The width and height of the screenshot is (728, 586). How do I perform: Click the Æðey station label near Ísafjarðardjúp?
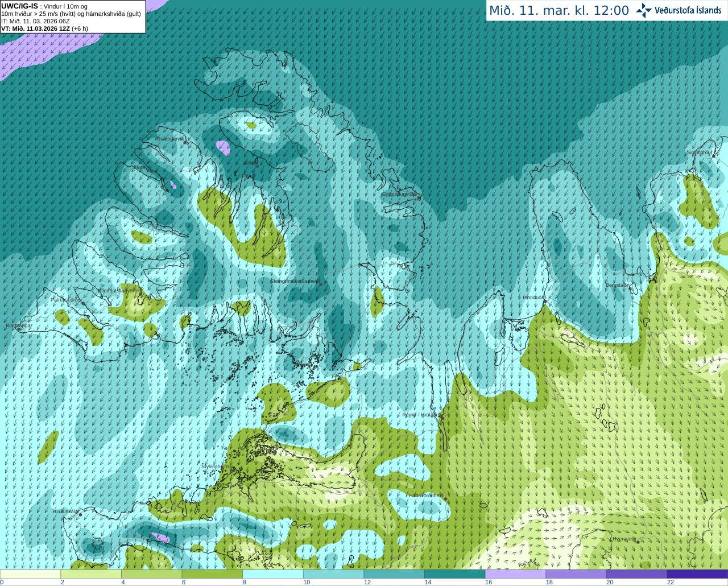(250, 162)
